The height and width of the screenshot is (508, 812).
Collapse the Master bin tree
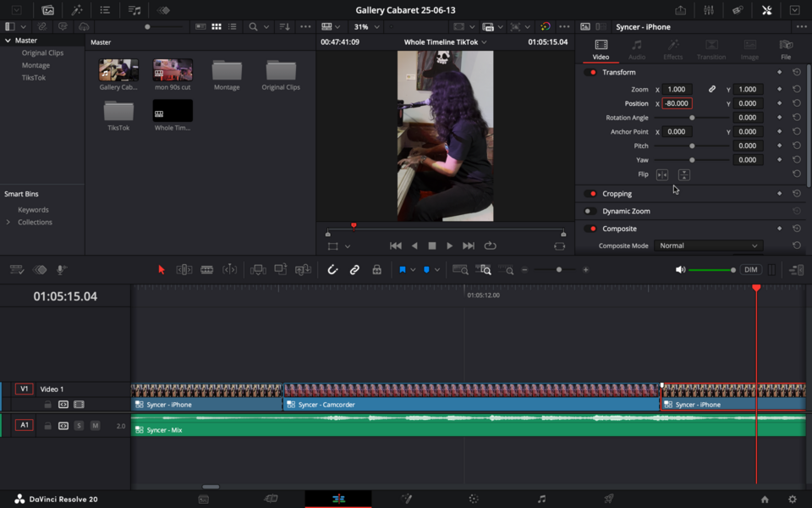click(x=8, y=40)
